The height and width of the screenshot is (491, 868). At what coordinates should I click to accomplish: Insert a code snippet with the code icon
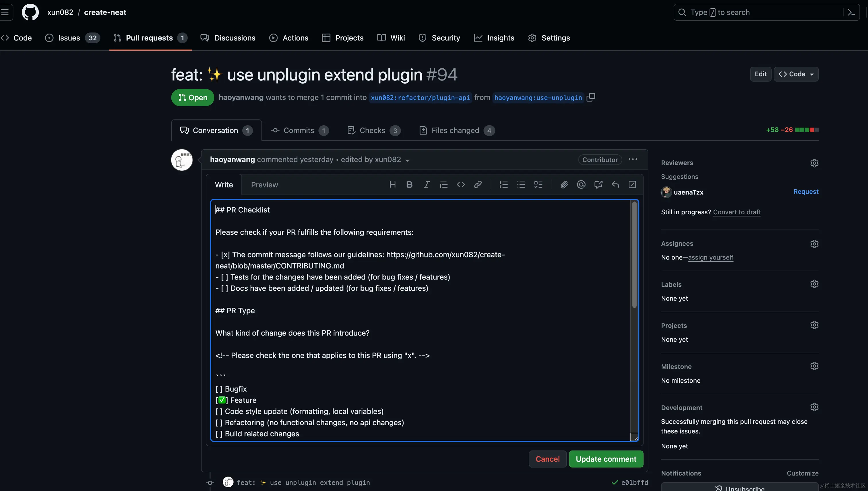pyautogui.click(x=461, y=184)
